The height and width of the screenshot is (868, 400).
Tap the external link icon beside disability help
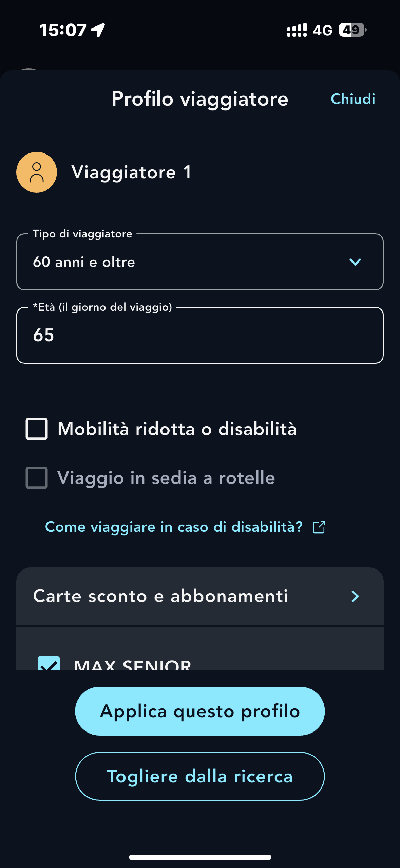point(319,527)
